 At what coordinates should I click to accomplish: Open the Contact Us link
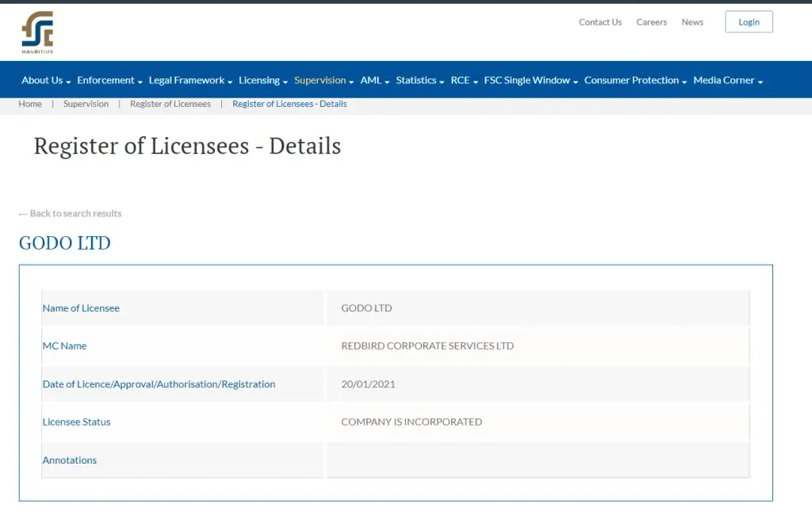600,22
